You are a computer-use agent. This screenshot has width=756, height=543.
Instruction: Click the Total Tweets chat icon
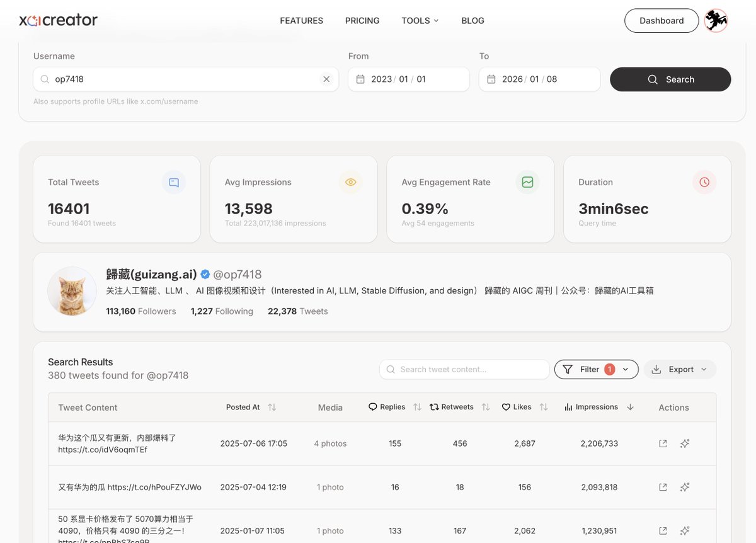(x=174, y=183)
